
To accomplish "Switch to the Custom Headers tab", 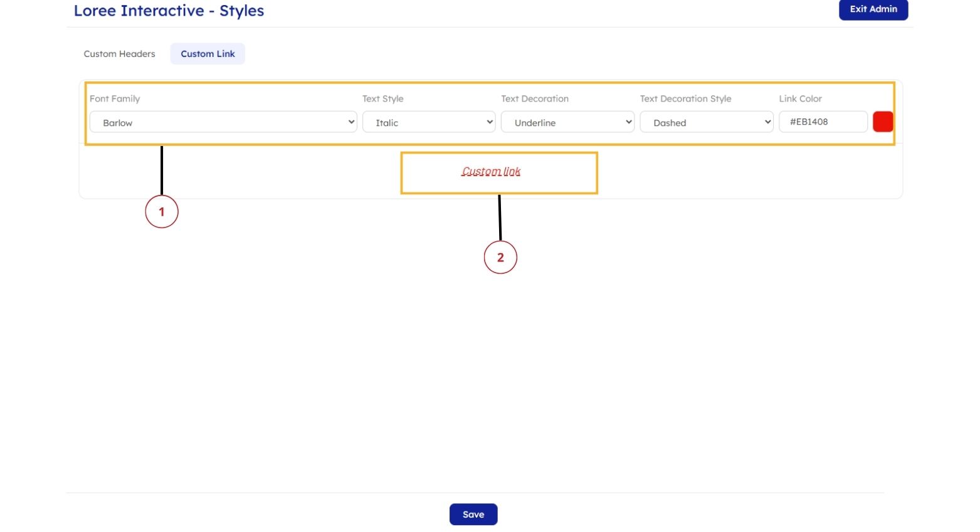I will point(119,54).
